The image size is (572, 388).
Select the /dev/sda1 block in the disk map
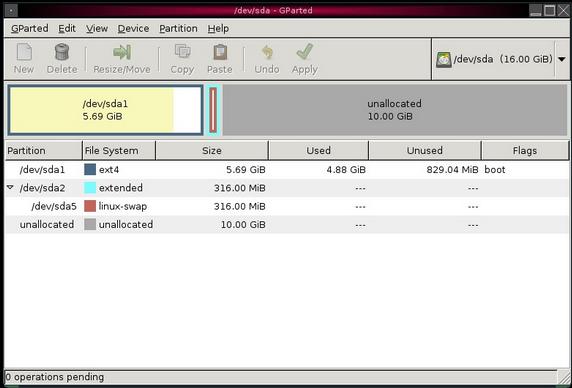(x=105, y=110)
